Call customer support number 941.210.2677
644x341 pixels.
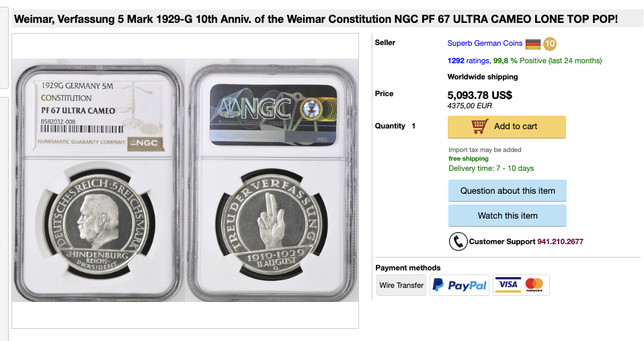(x=560, y=241)
